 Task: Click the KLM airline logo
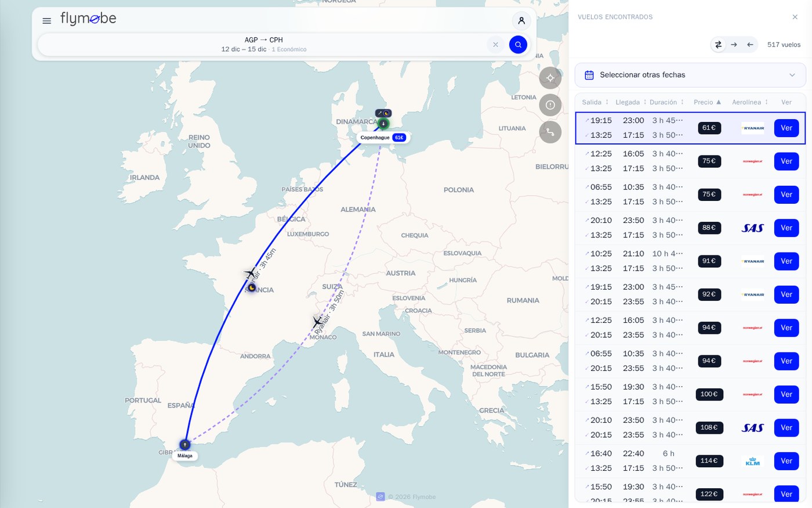point(753,461)
